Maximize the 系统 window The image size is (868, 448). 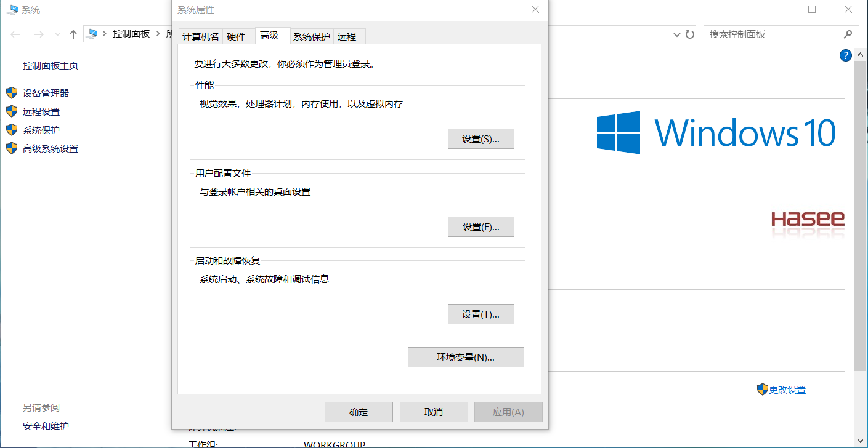coord(812,9)
